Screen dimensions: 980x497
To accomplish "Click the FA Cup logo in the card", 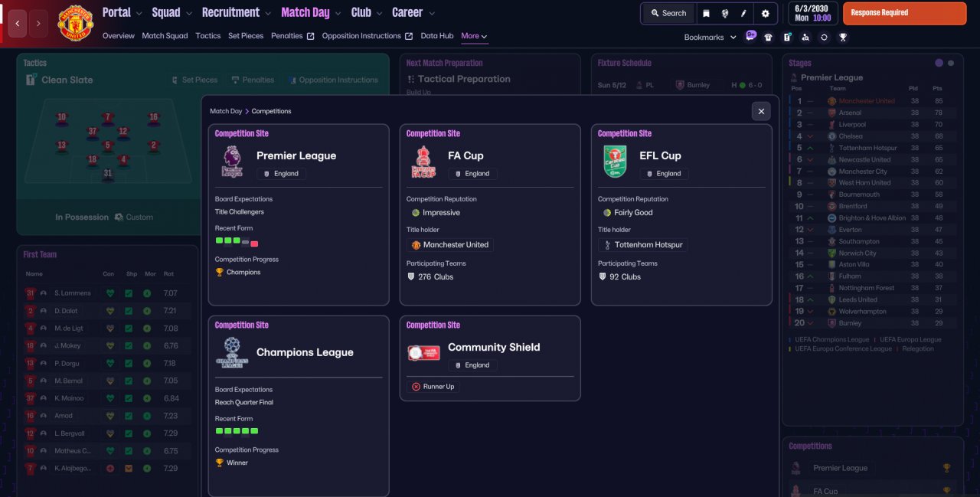I will (x=423, y=162).
